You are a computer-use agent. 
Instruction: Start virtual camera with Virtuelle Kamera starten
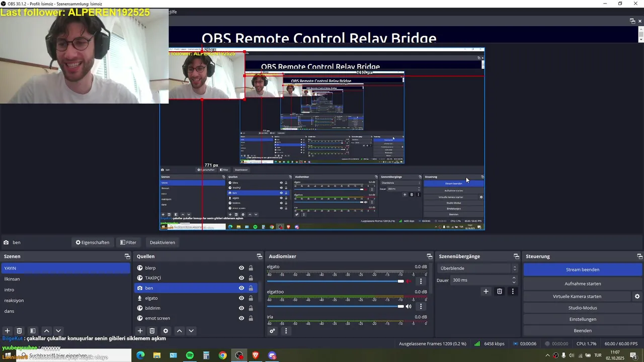[x=577, y=297]
